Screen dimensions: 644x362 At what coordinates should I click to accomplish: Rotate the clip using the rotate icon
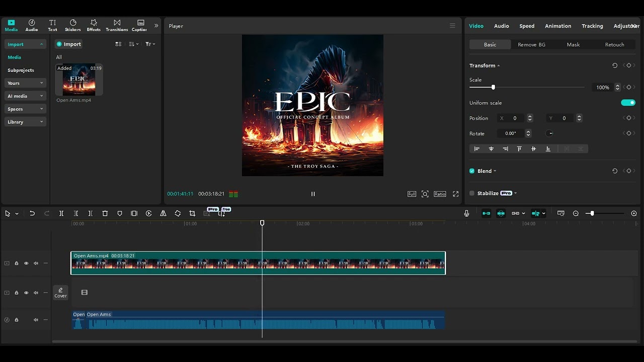[x=178, y=214]
